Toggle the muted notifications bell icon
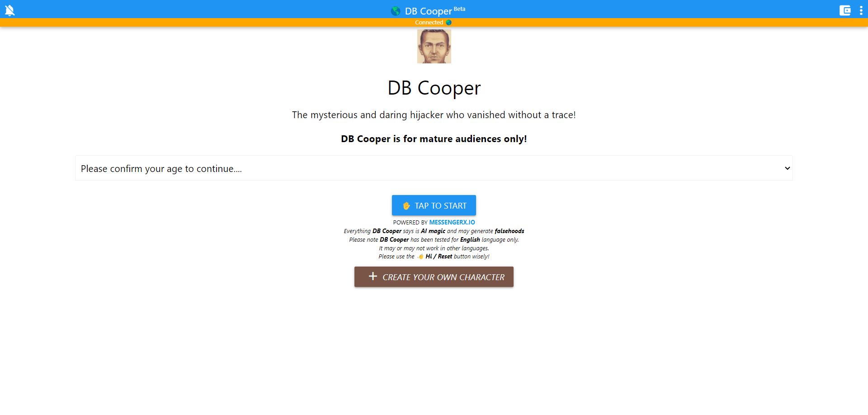The image size is (868, 415). coord(9,10)
